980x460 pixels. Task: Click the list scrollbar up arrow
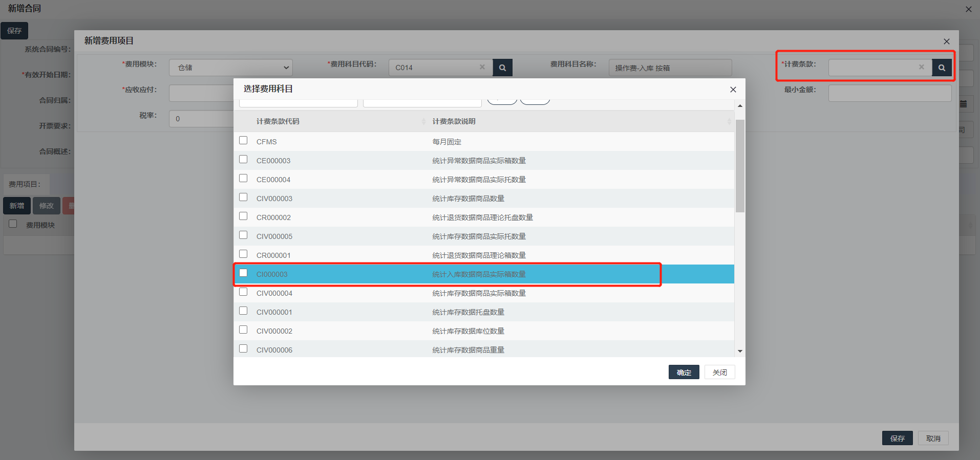tap(740, 105)
